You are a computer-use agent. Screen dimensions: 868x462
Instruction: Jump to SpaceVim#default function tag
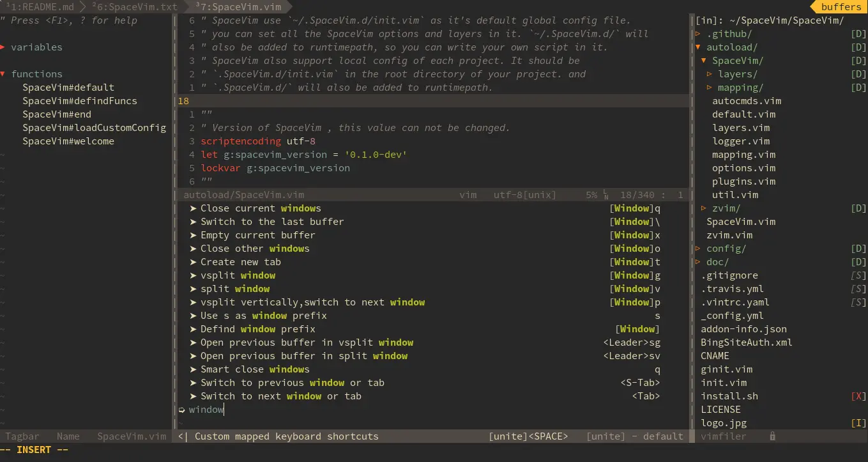point(68,88)
